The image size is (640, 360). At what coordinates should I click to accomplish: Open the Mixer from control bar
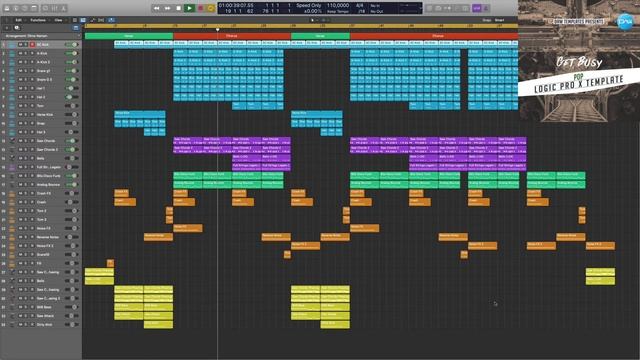[55, 8]
